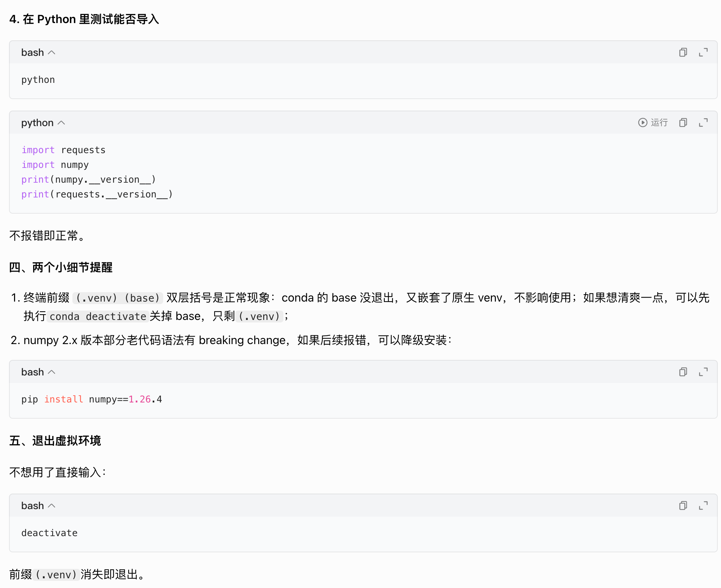Viewport: 721px width, 588px height.
Task: Click heading '四、两个小细节提醒'
Action: (x=61, y=267)
